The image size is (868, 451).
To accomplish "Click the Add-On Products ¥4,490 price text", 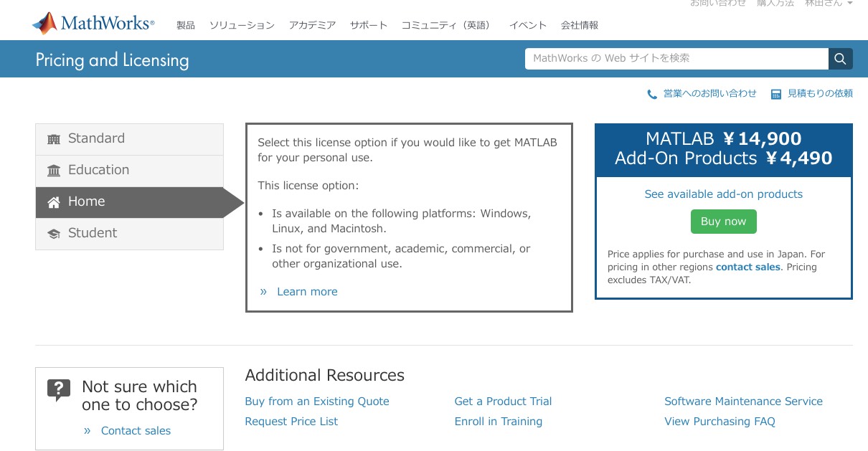I will (724, 158).
